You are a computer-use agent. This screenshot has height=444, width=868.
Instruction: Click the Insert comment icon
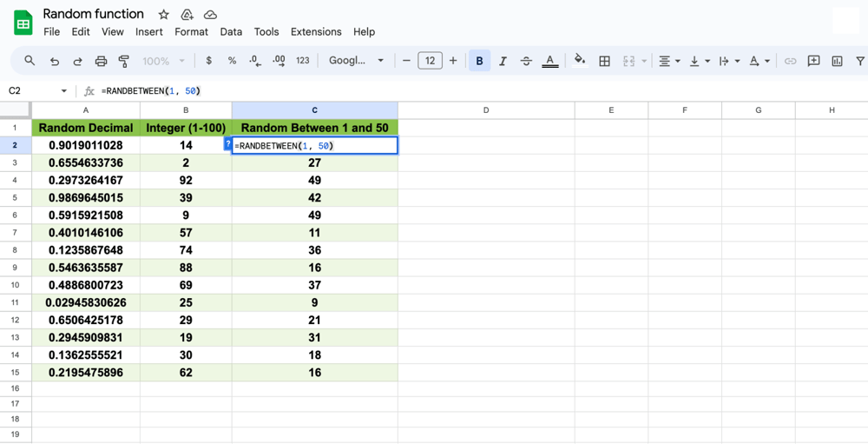click(x=813, y=61)
